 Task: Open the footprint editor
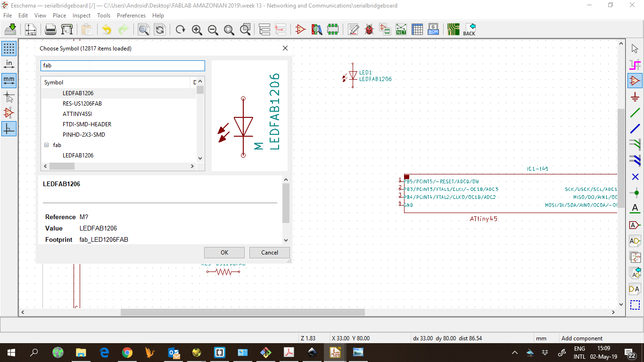click(333, 30)
